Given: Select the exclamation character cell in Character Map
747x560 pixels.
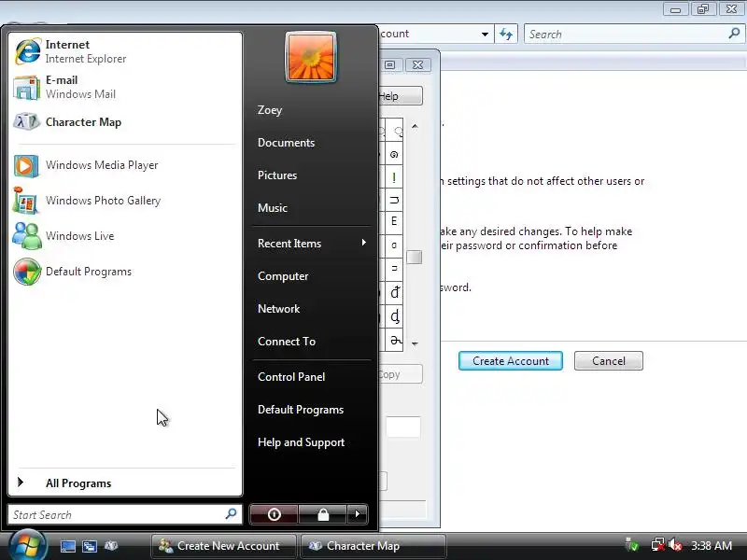Looking at the screenshot, I should 394,177.
